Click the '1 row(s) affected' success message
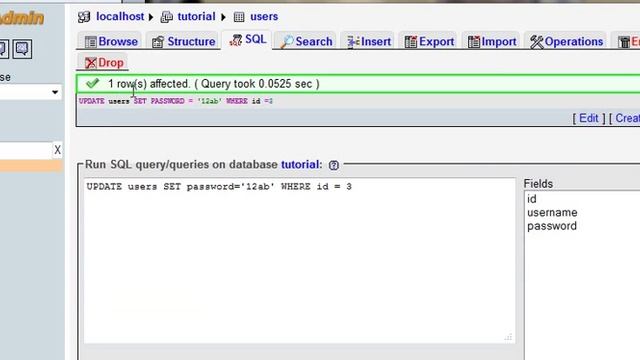The width and height of the screenshot is (640, 360). (213, 84)
